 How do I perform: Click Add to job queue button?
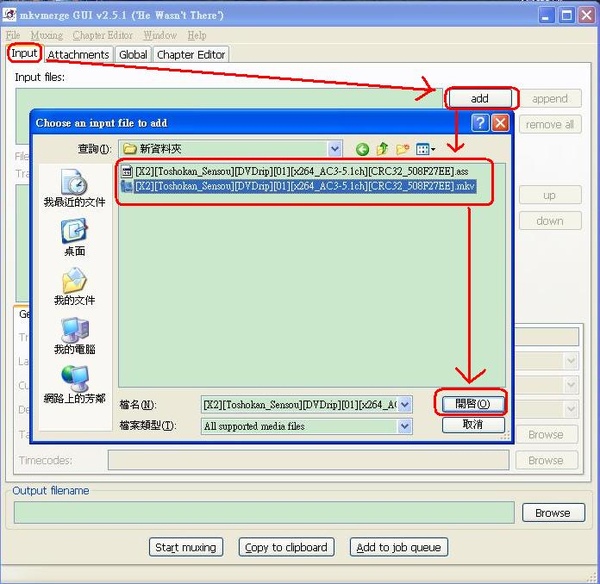click(x=398, y=547)
